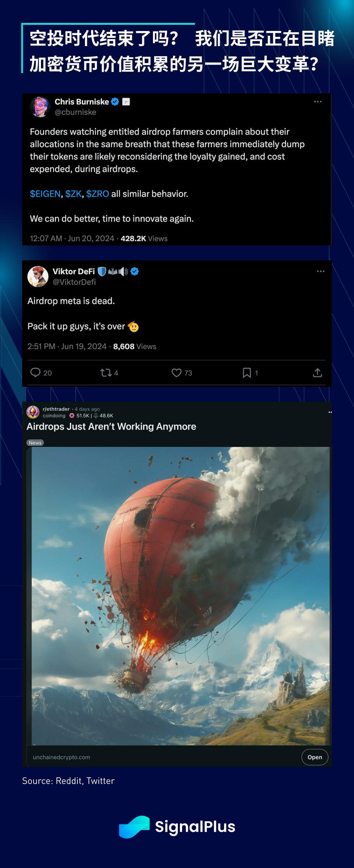Open the $ZK cashtag link
Screen dimensions: 354x868
click(73, 194)
